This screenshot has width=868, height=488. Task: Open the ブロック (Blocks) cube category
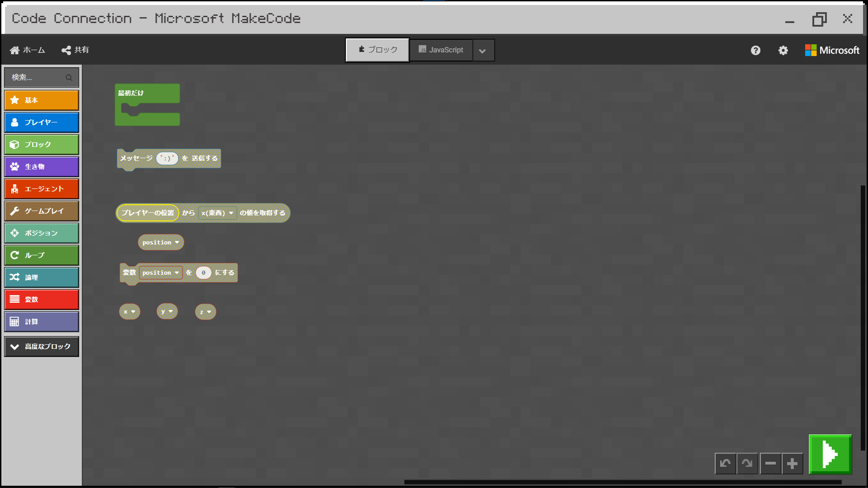(41, 145)
